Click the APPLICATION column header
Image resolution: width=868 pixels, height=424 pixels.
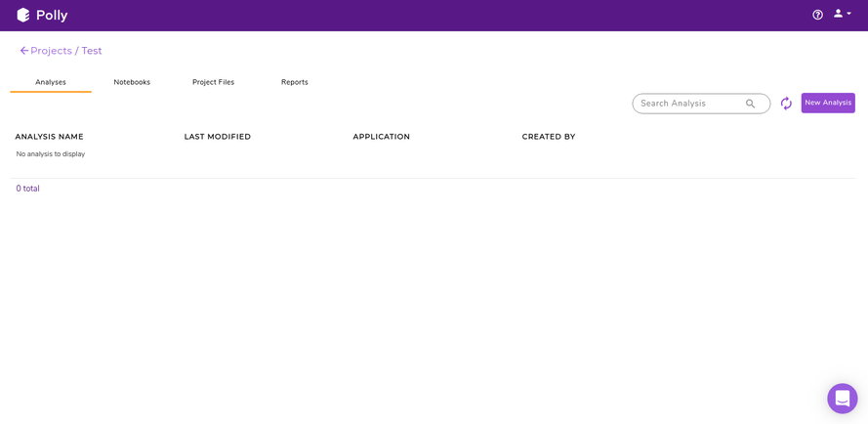[x=382, y=137]
